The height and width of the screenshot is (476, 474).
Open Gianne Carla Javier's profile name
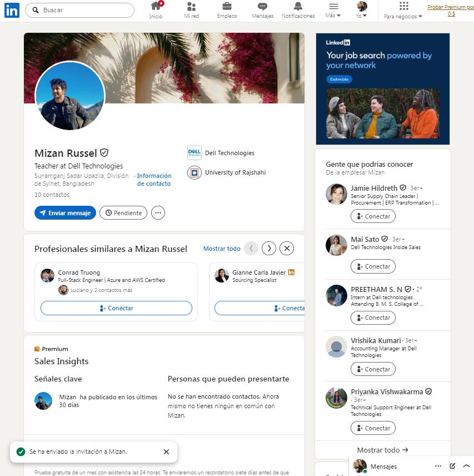[x=259, y=272]
